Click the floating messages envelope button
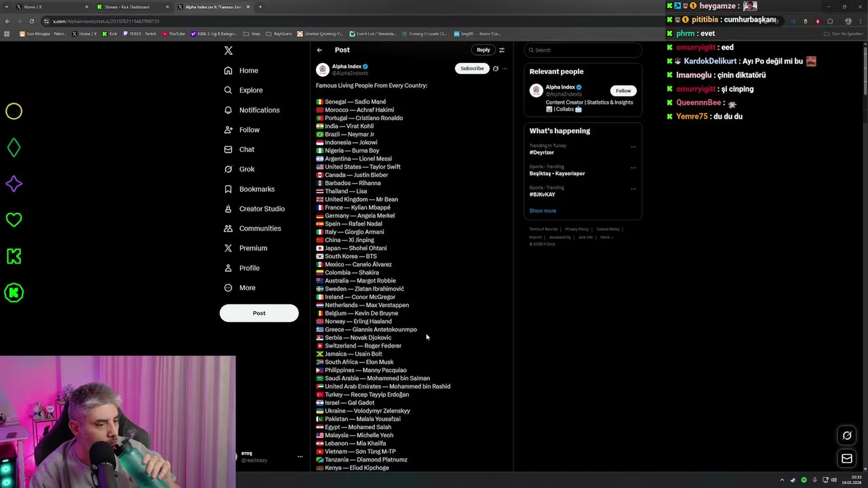The height and width of the screenshot is (488, 868). 847,459
